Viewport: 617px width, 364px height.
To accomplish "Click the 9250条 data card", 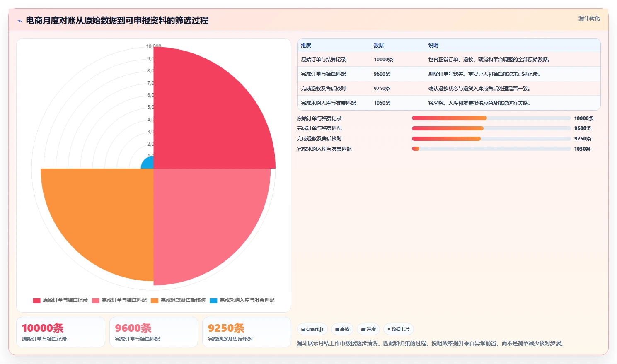I will [x=247, y=332].
